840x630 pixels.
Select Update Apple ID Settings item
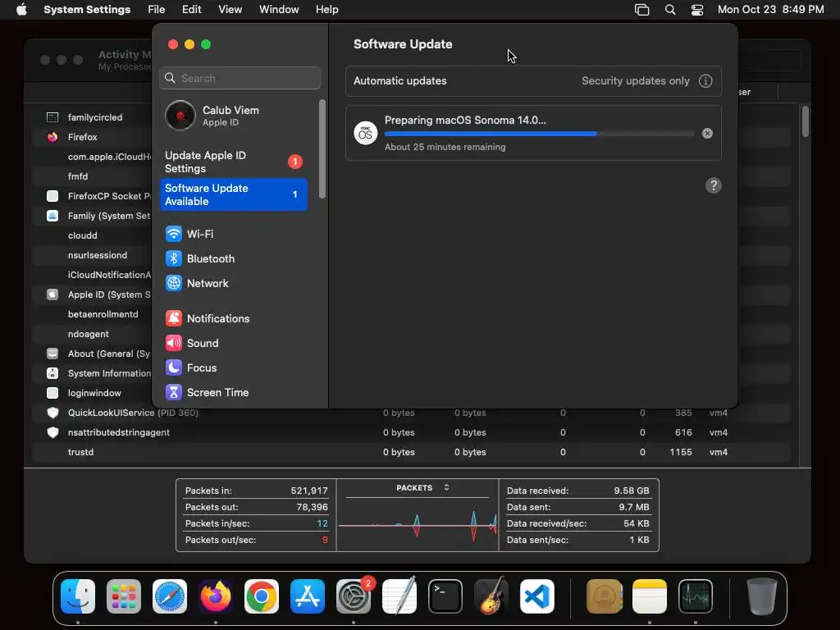pyautogui.click(x=234, y=162)
